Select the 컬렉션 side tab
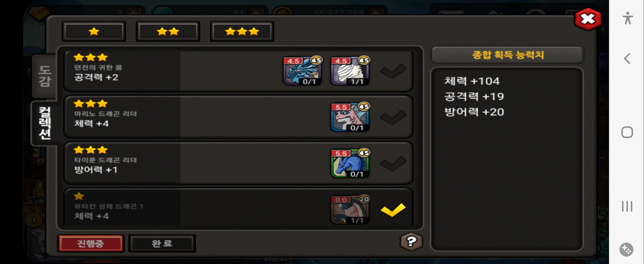 pyautogui.click(x=44, y=123)
